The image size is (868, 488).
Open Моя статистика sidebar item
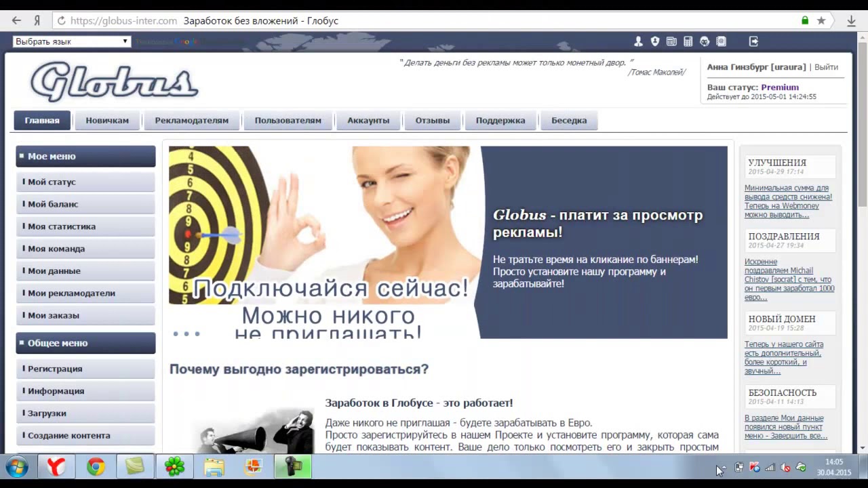(x=85, y=226)
